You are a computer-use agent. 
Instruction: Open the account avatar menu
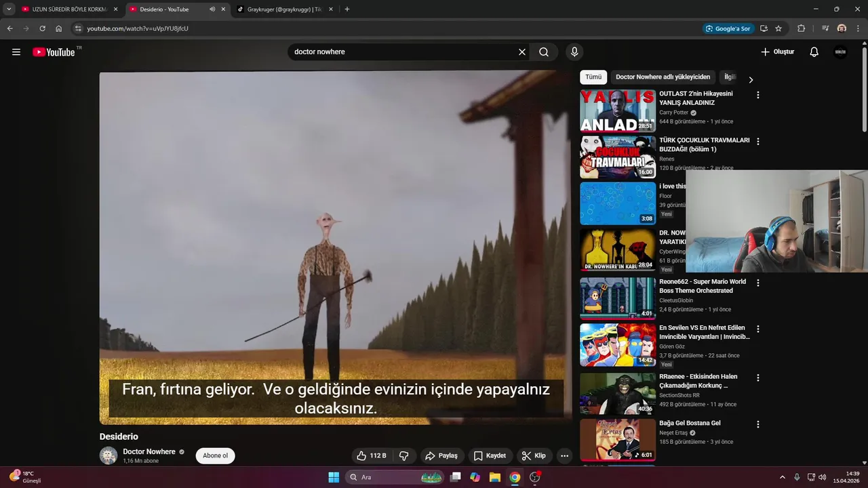coord(840,52)
